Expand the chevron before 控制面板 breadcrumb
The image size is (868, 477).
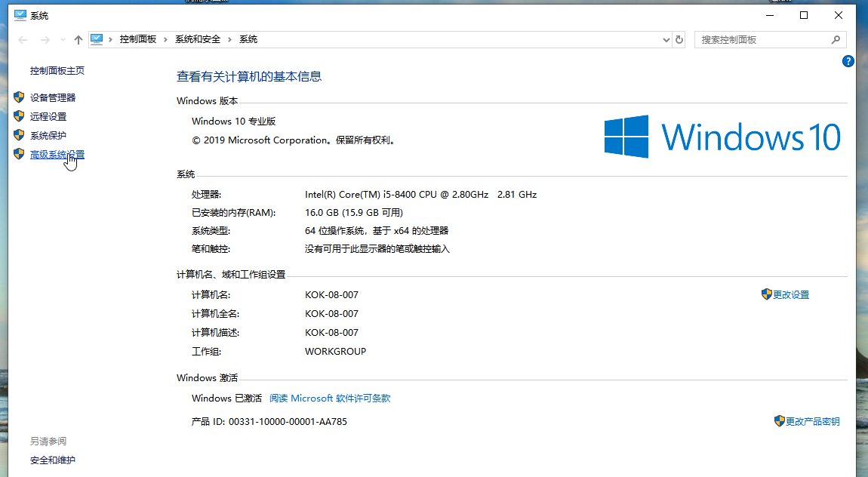tap(111, 39)
